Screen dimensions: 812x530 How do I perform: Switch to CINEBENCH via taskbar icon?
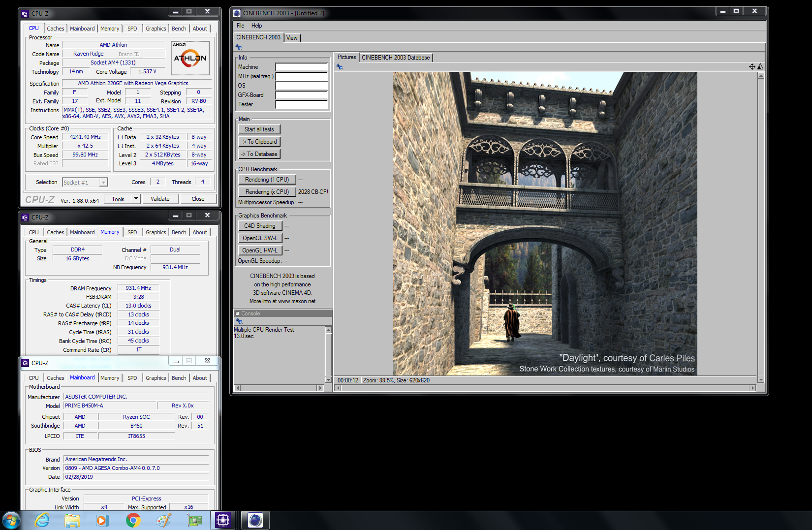click(255, 520)
